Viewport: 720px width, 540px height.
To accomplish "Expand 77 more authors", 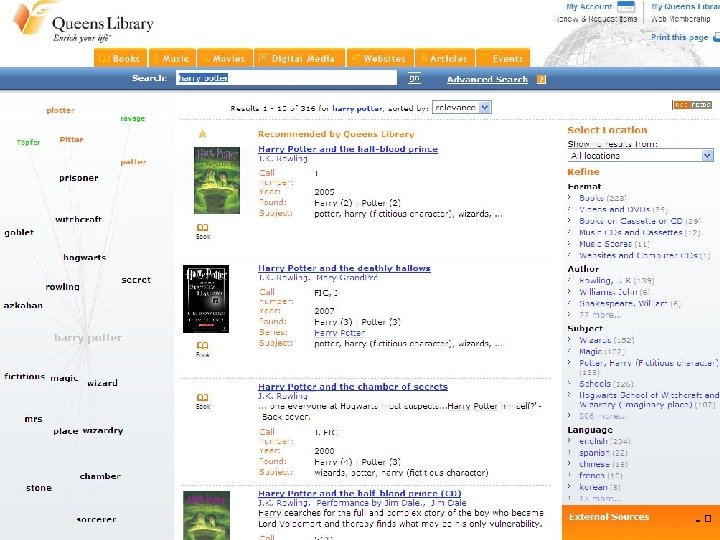I will click(x=600, y=315).
